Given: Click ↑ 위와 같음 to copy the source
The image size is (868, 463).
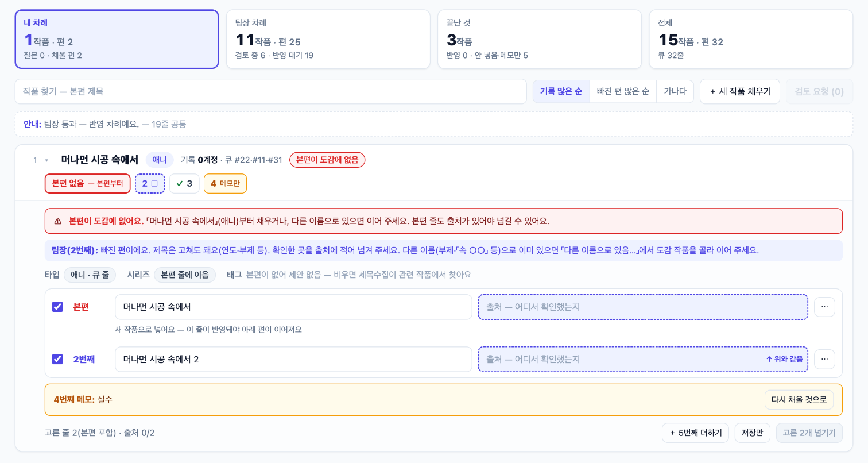Looking at the screenshot, I should click(x=784, y=359).
